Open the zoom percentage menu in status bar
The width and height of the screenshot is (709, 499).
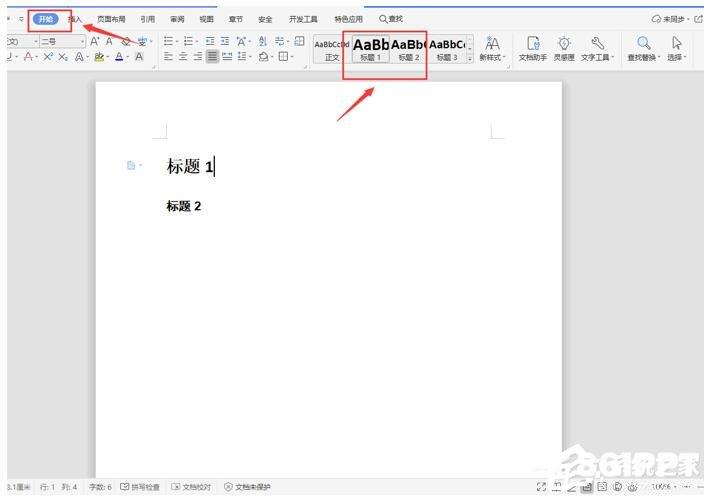tap(663, 487)
